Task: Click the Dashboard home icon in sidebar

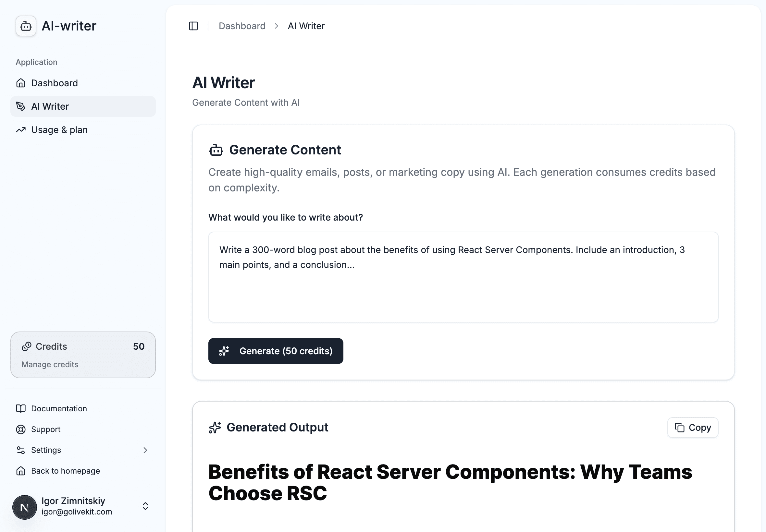Action: [21, 83]
